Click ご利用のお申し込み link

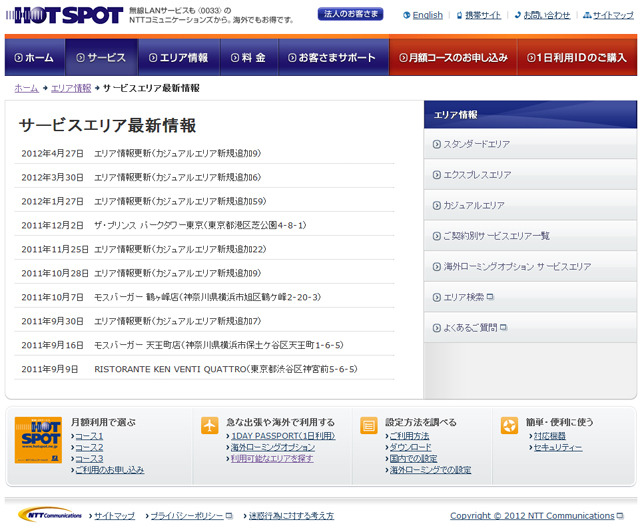(x=110, y=470)
